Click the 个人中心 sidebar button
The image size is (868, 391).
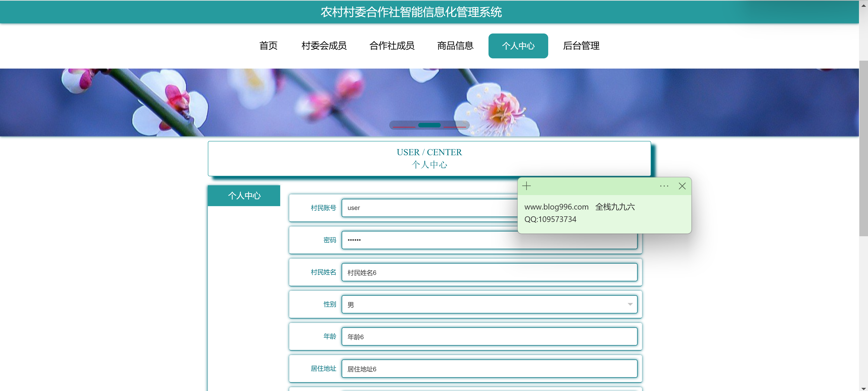pos(244,195)
